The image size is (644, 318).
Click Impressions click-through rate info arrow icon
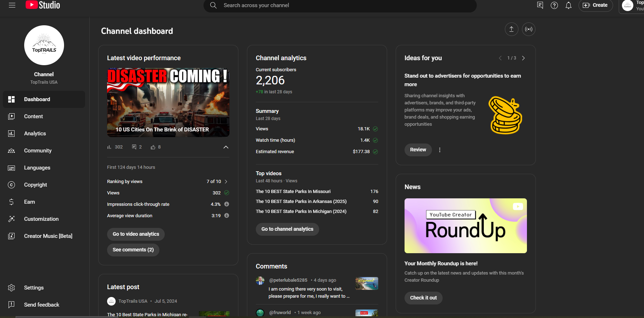(227, 204)
